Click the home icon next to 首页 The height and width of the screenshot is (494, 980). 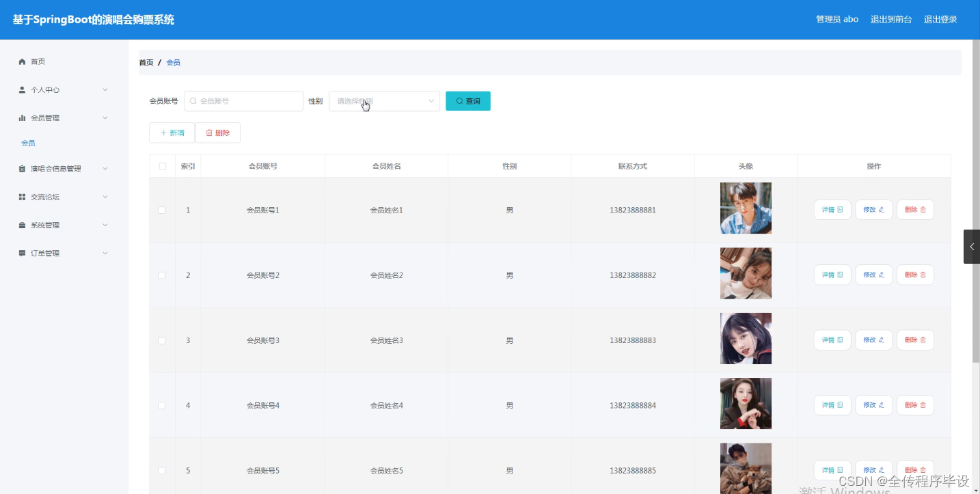[x=21, y=61]
